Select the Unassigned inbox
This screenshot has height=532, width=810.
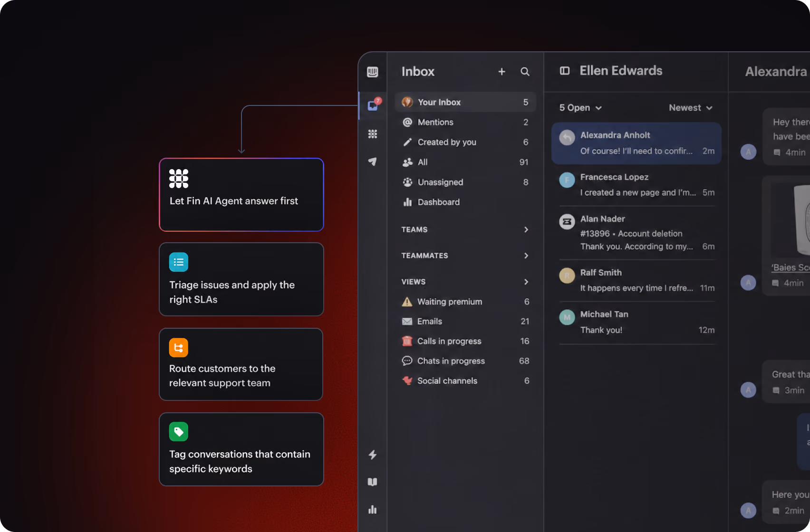click(465, 182)
